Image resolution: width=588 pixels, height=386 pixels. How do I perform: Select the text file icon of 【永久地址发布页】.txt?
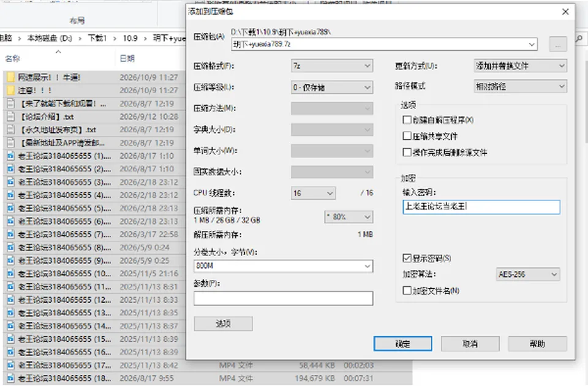pyautogui.click(x=11, y=130)
